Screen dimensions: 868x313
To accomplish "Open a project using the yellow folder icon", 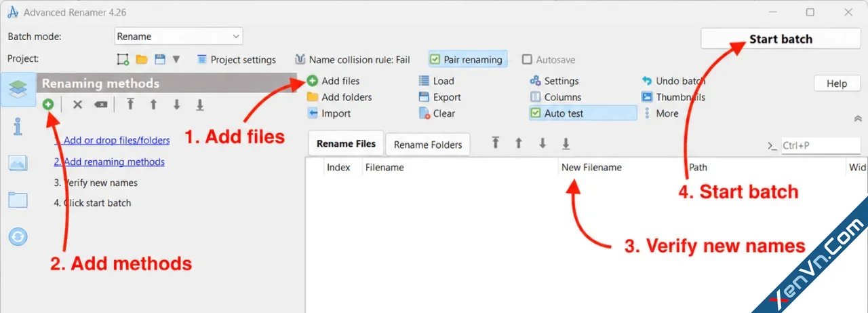I will pyautogui.click(x=142, y=59).
